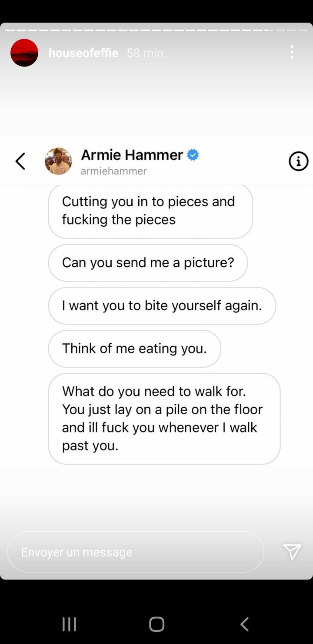Viewport: 313px width, 644px height.
Task: Tap the Android system back button
Action: [244, 624]
